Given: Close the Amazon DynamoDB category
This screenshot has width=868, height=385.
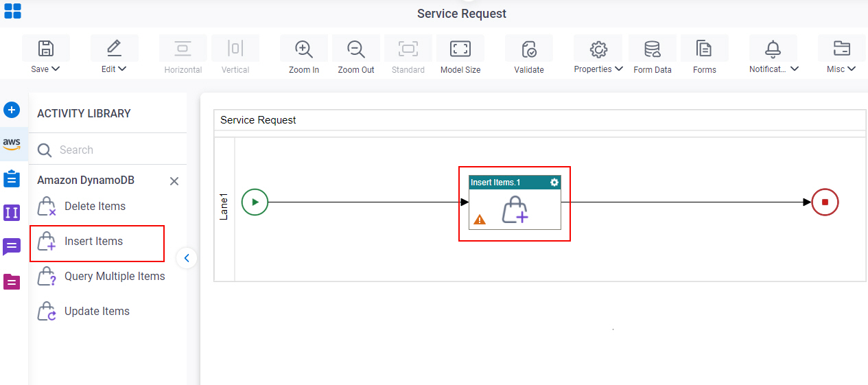Looking at the screenshot, I should 174,181.
